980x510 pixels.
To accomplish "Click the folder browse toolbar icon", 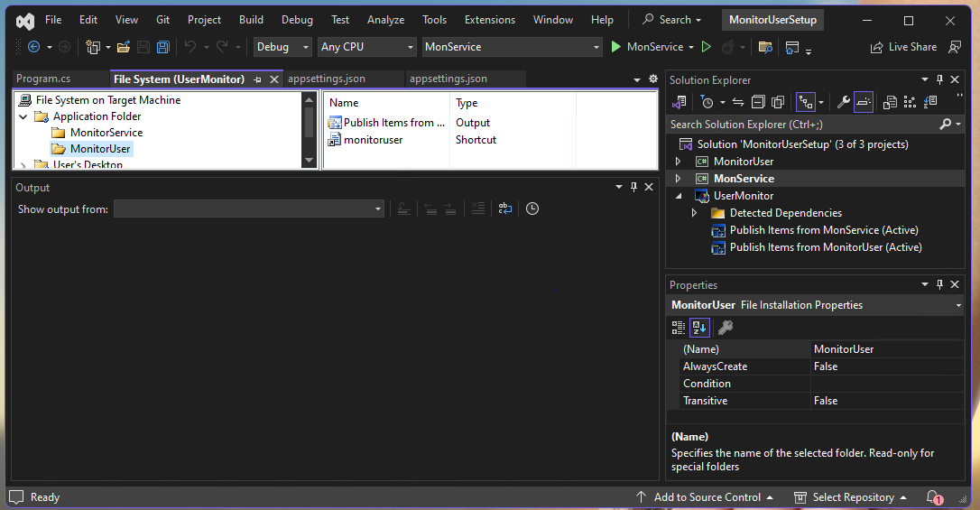I will 765,47.
